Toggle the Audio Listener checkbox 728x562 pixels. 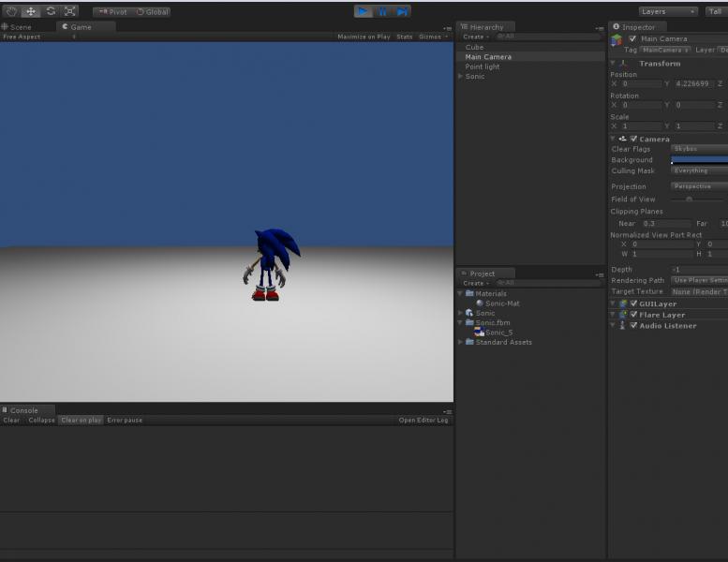pos(633,326)
